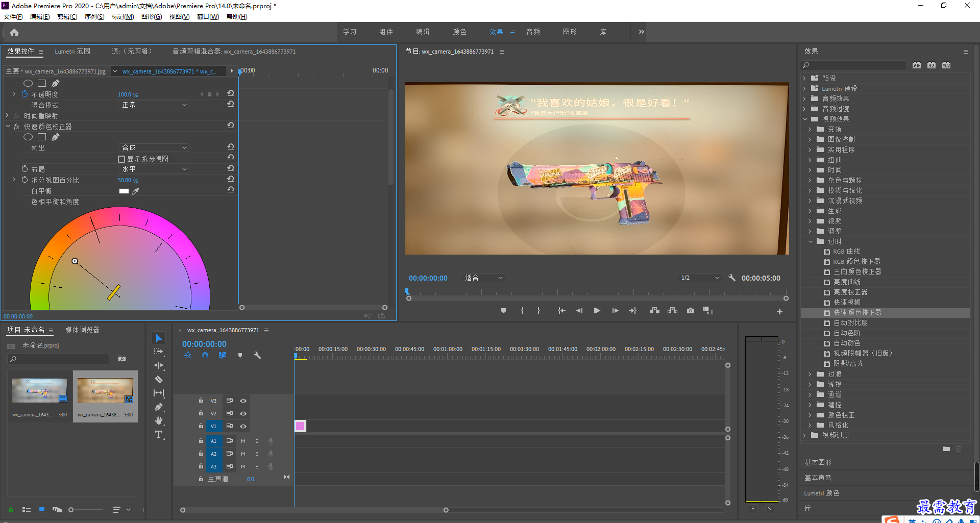This screenshot has height=523, width=980.
Task: Toggle lock on track V1
Action: (201, 426)
